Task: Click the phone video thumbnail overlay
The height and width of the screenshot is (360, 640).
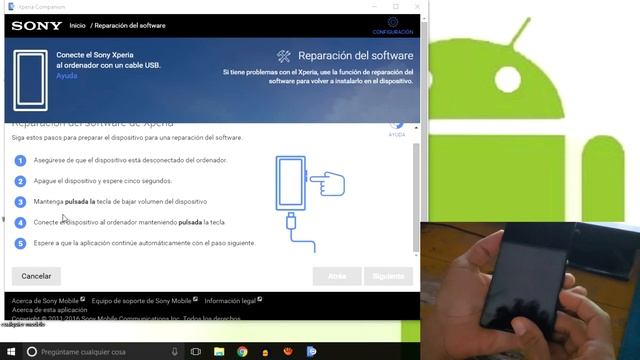Action: point(530,291)
